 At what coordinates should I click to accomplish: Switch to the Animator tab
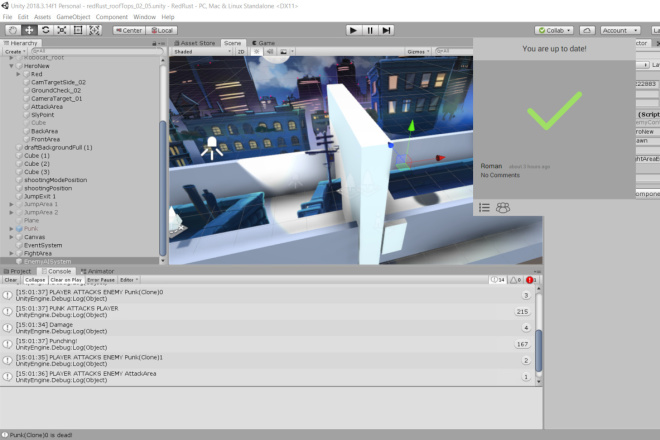[98, 271]
